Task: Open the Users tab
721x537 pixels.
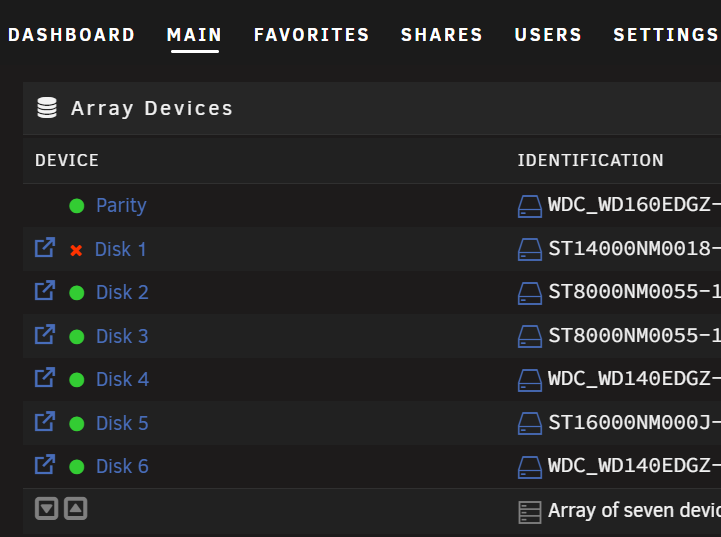Action: pos(548,35)
